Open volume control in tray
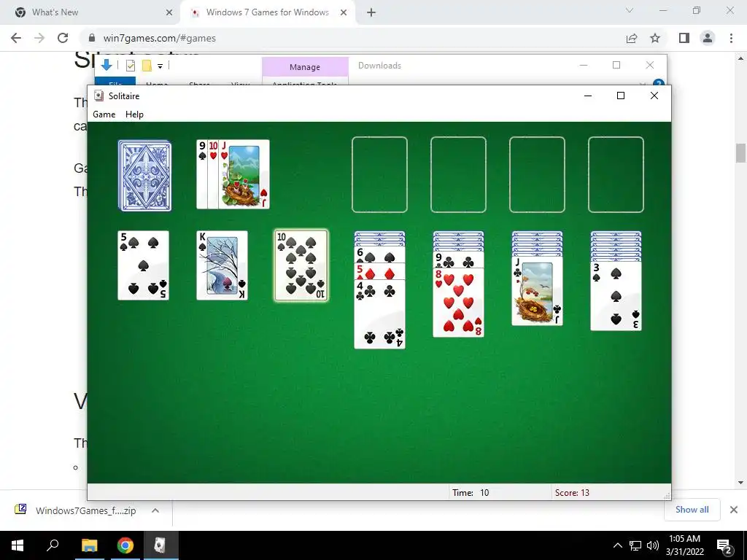This screenshot has width=747, height=560. [x=653, y=545]
